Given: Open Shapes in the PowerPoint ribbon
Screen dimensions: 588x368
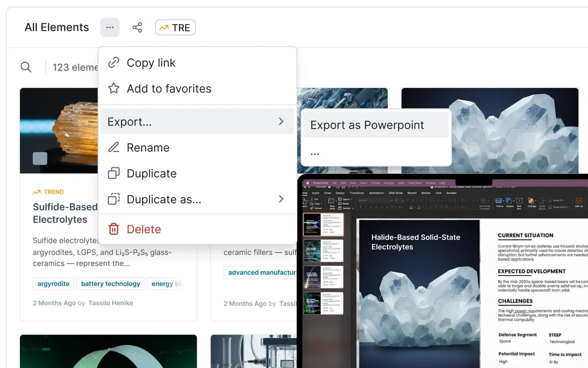Looking at the screenshot, I should coord(510,202).
